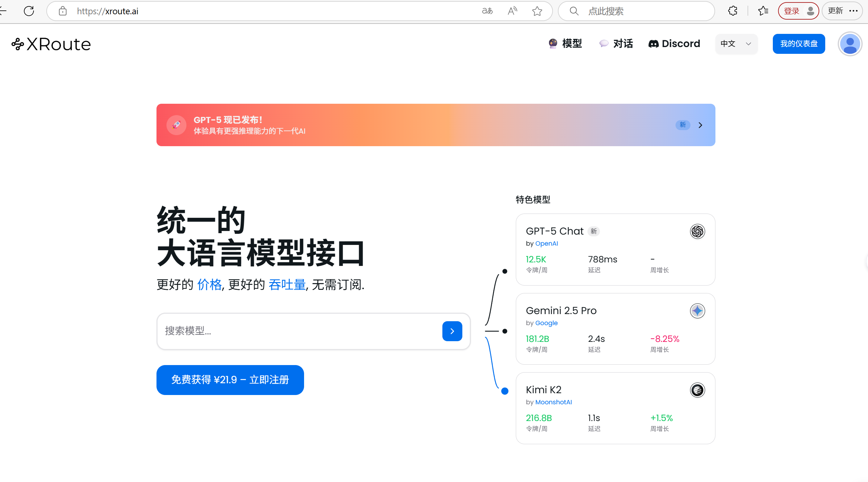The height and width of the screenshot is (482, 868).
Task: Click the browser refresh icon
Action: (x=29, y=11)
